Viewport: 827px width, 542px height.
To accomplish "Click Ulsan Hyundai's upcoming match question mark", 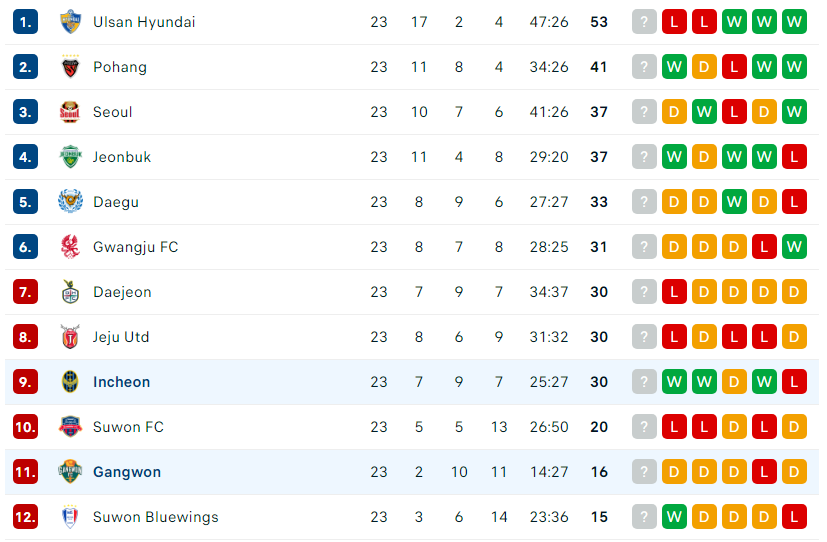I will click(644, 22).
